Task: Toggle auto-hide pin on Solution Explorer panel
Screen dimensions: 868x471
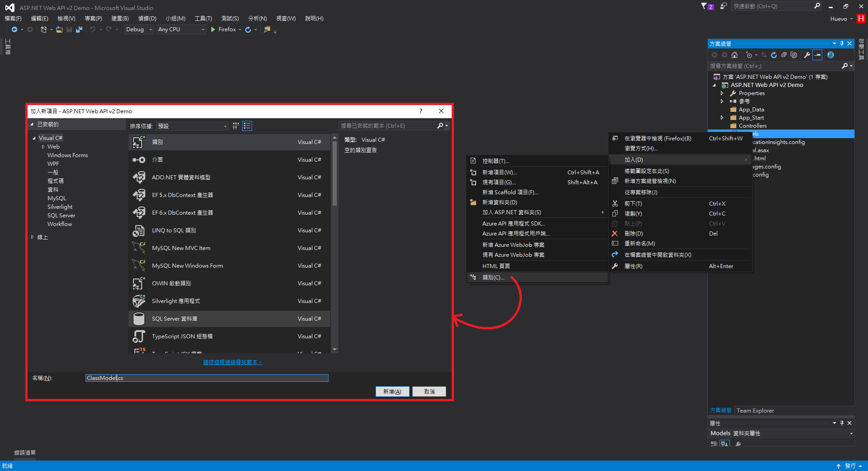Action: pos(842,43)
